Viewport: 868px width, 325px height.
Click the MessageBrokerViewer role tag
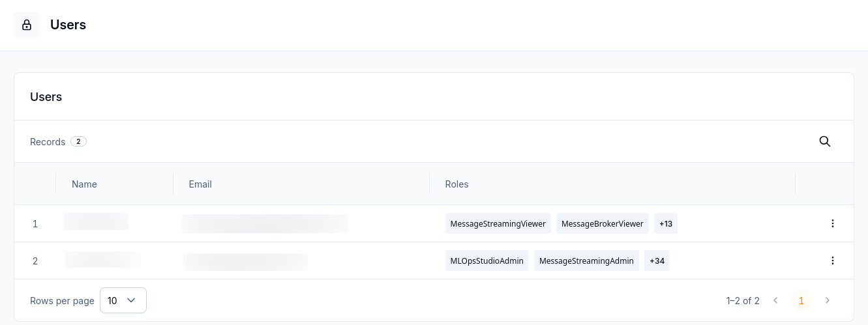pyautogui.click(x=603, y=223)
